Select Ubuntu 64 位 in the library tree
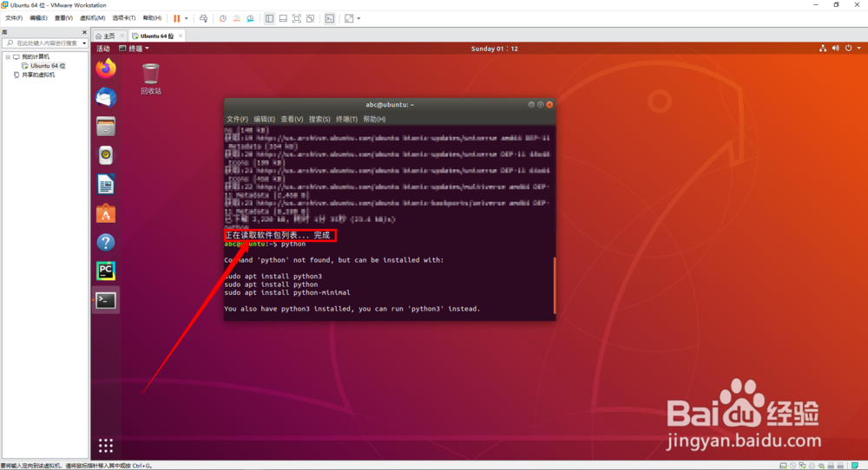This screenshot has width=868, height=470. (48, 66)
